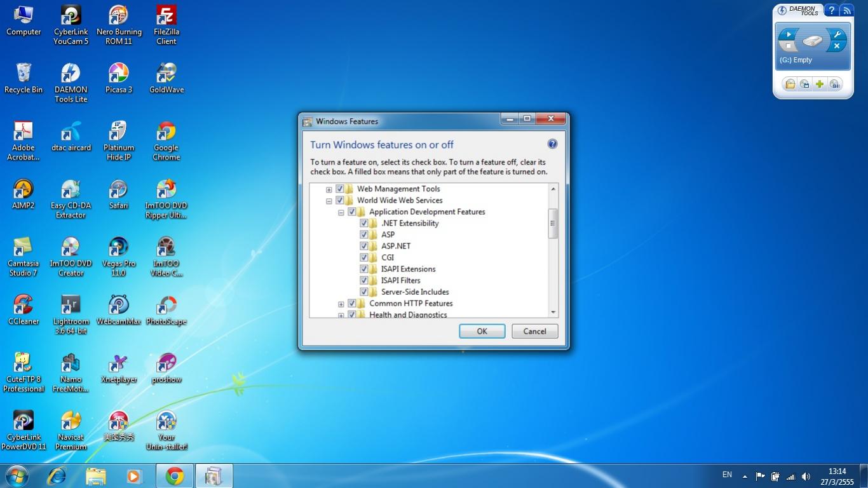Open the Windows Start menu
This screenshot has height=488, width=868.
click(17, 476)
